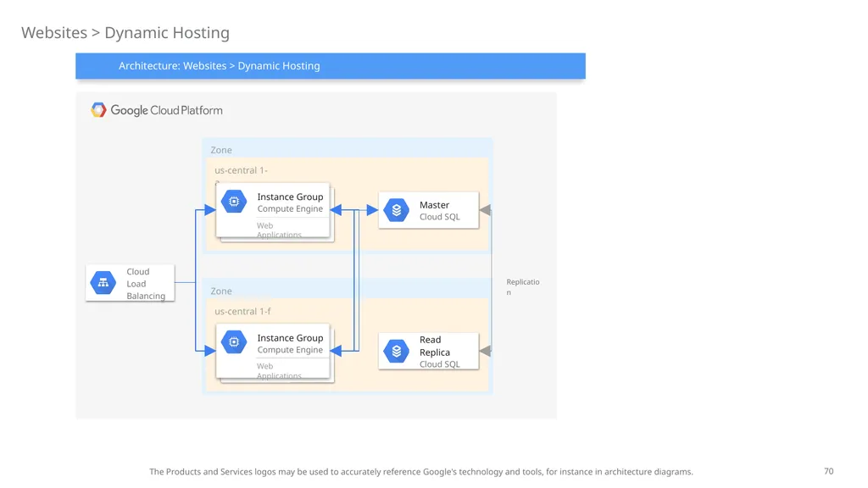
Task: Select the Cloud Load Balancing card
Action: tap(130, 283)
